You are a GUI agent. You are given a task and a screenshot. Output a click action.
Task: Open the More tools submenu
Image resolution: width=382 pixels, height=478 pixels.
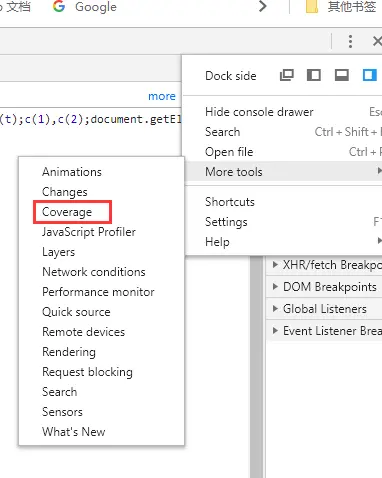283,172
